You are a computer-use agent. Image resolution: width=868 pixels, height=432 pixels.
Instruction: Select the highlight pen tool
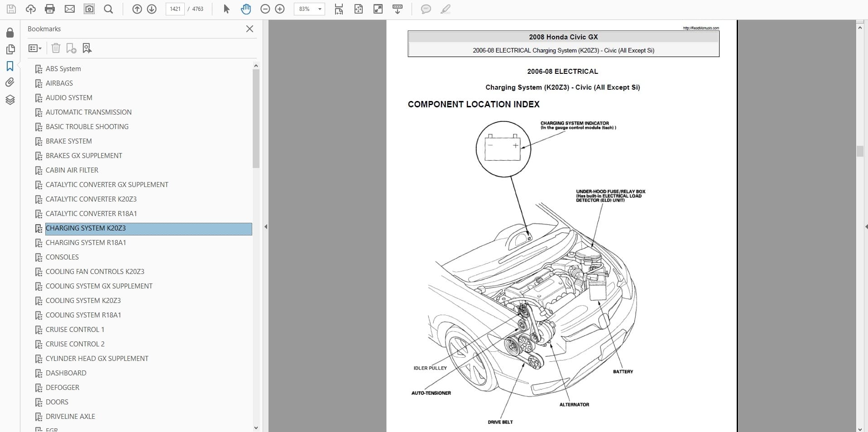446,9
